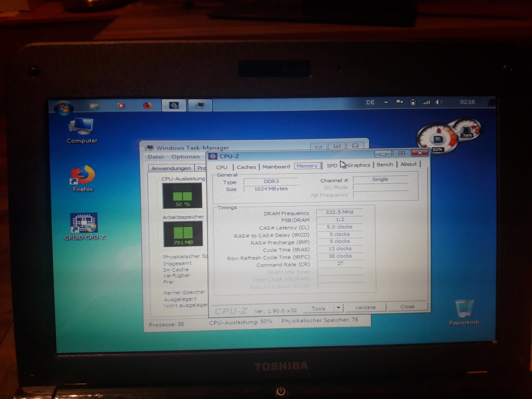
Task: Open Windows Explorer from taskbar
Action: pos(94,106)
